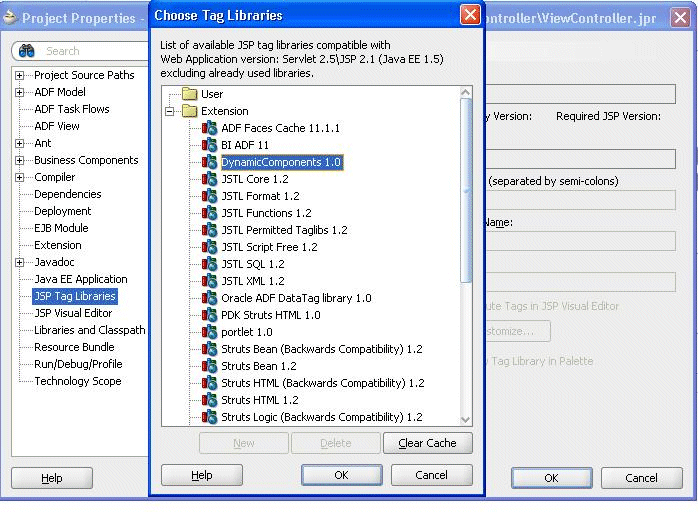The width and height of the screenshot is (698, 512).
Task: Click Help in Project Properties window
Action: pos(52,478)
